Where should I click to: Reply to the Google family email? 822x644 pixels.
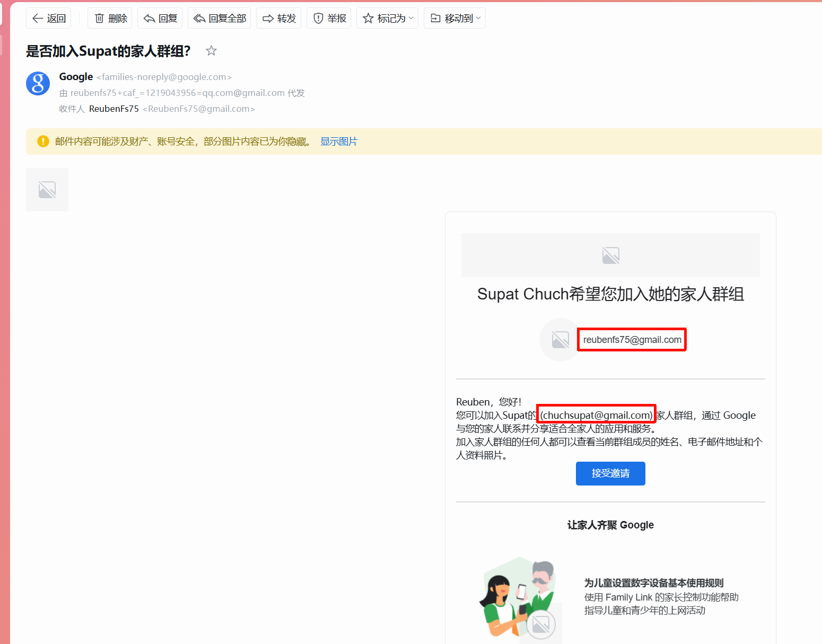[x=160, y=19]
